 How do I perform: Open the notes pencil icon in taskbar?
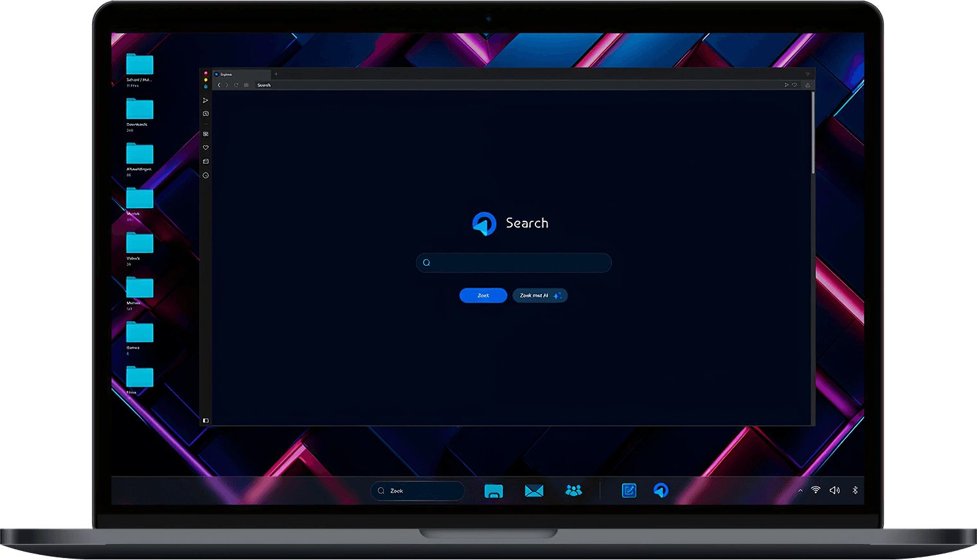pyautogui.click(x=629, y=491)
